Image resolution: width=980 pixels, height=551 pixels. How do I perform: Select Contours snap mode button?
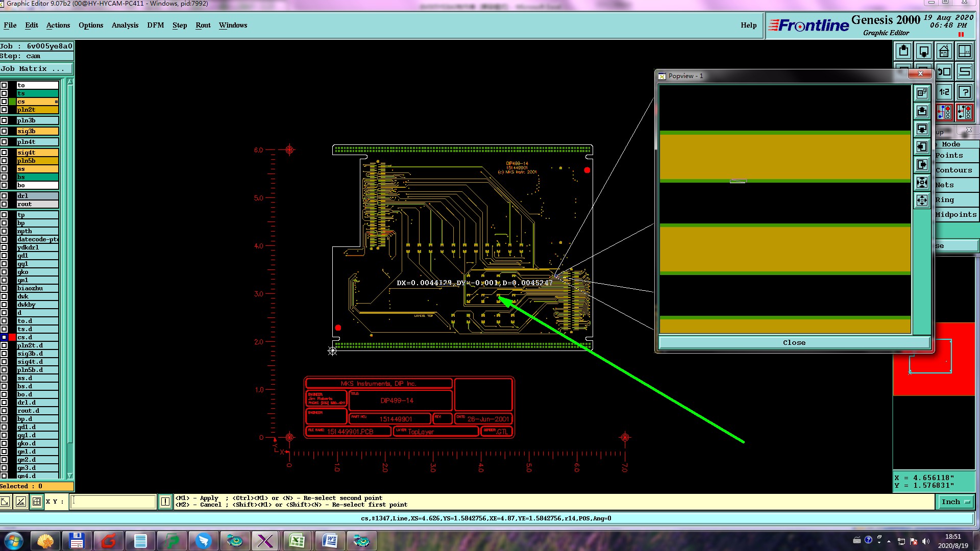click(x=953, y=170)
